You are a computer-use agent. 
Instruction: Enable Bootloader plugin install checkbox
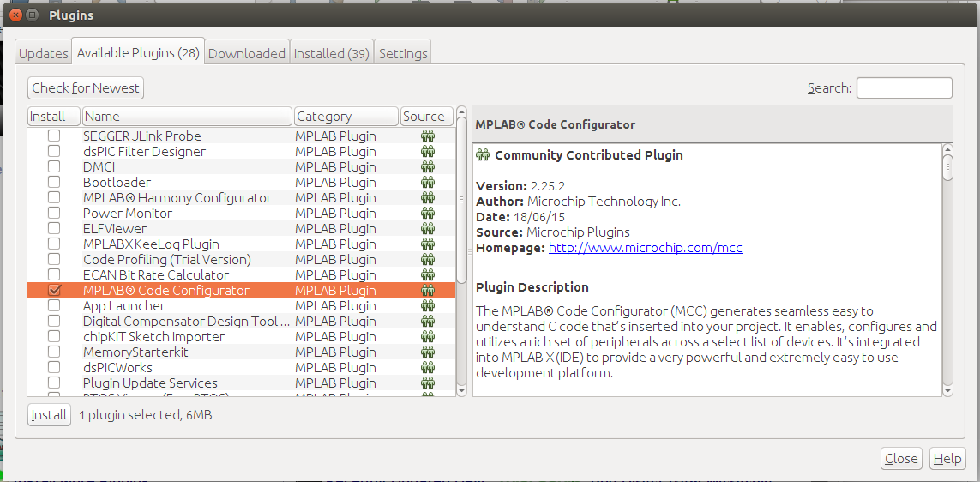[54, 182]
